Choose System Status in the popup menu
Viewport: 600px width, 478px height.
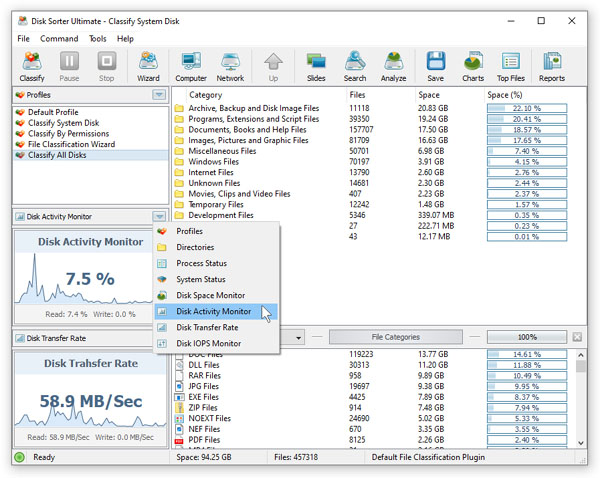click(x=216, y=279)
